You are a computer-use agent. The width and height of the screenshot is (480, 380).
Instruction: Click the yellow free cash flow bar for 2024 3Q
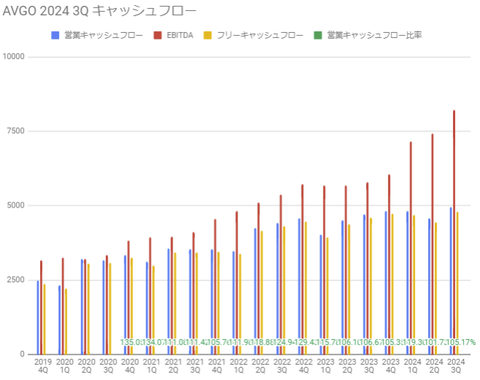click(x=457, y=283)
